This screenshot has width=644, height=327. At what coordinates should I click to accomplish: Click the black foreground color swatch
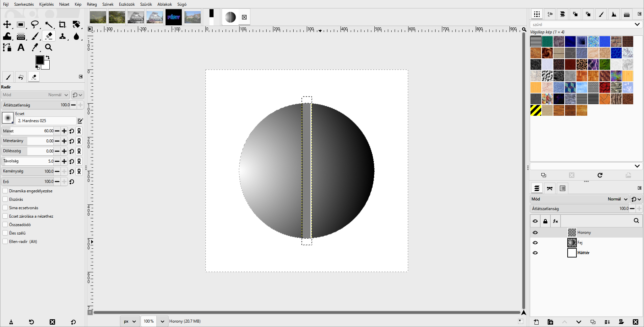click(x=40, y=60)
